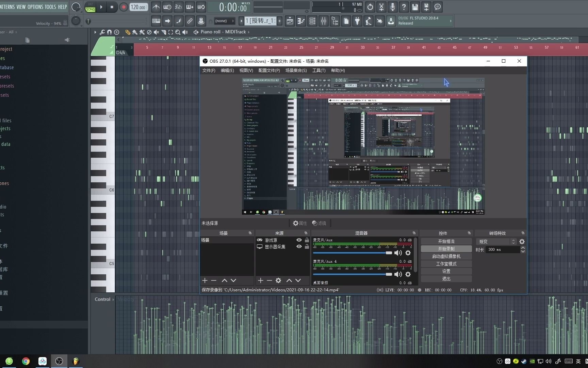Screen dimensions: 588x368
Task: Expand the Control lane selector arrow
Action: pyautogui.click(x=113, y=300)
